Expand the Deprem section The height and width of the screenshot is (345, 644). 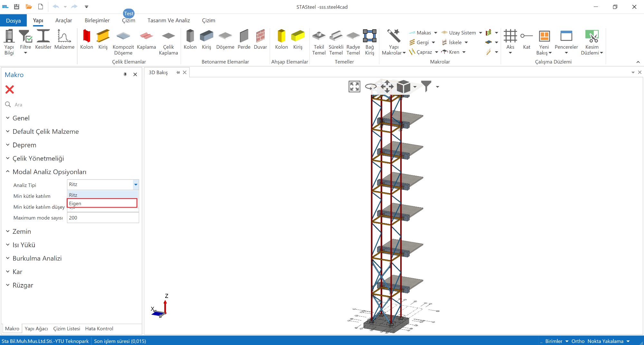24,145
